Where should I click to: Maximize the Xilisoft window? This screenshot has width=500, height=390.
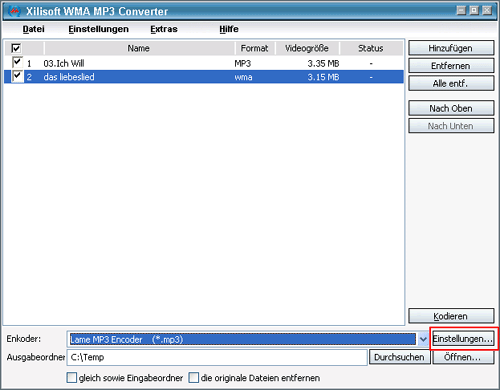point(474,11)
